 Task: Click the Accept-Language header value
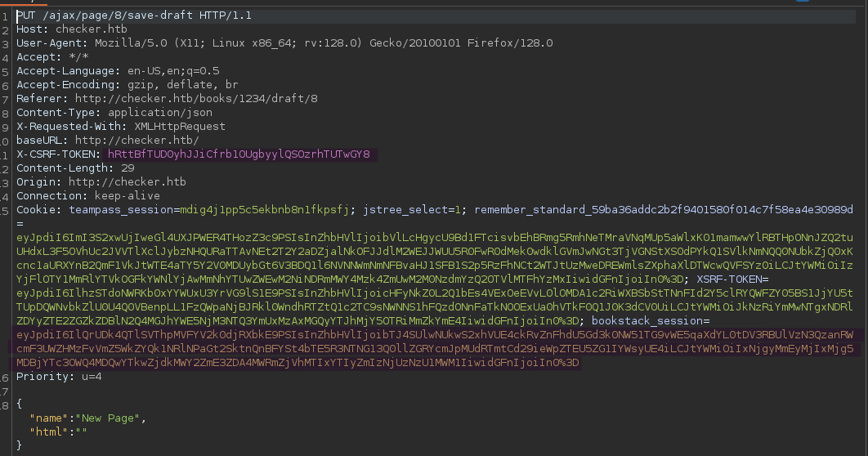167,71
